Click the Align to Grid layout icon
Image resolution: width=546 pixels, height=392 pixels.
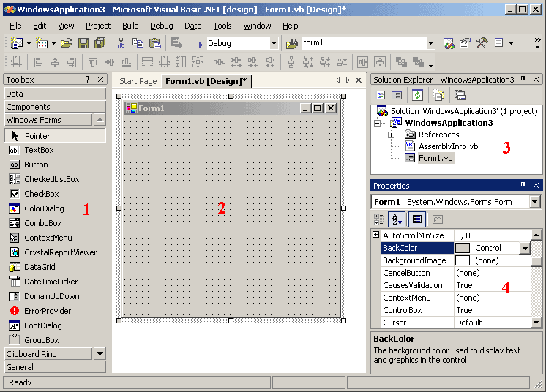coord(16,62)
